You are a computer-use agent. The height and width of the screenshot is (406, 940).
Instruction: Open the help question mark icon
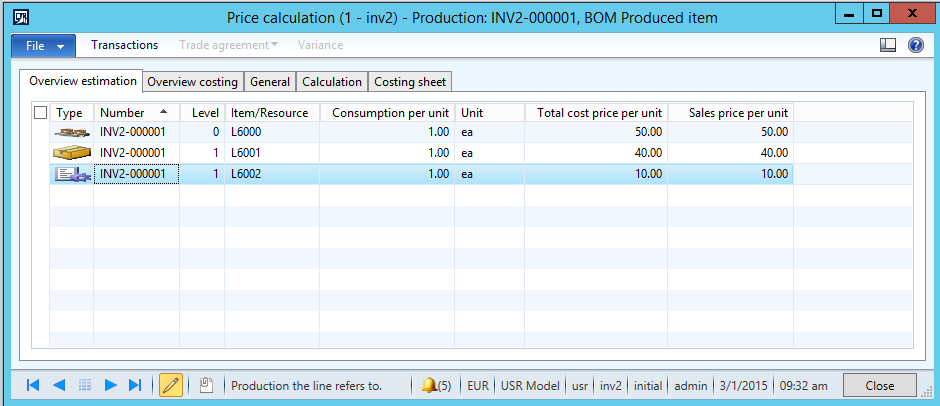(x=915, y=45)
